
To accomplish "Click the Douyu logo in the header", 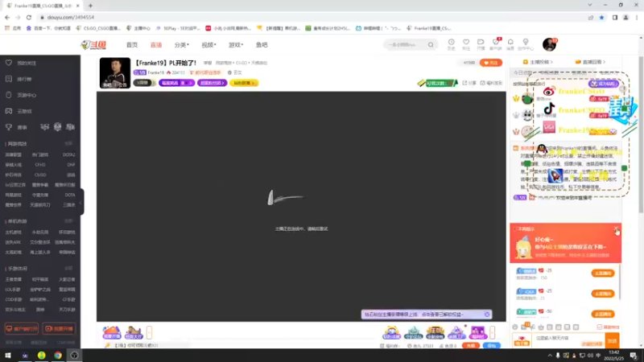I will coord(93,45).
